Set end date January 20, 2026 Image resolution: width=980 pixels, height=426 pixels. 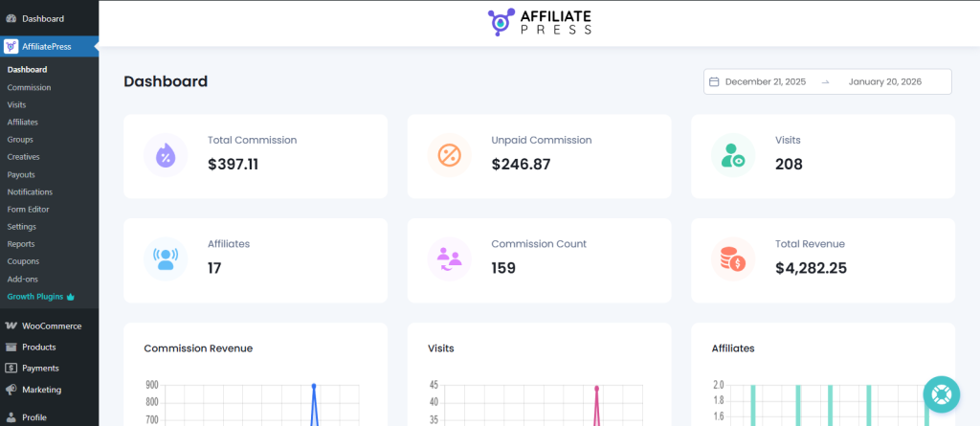pos(885,82)
